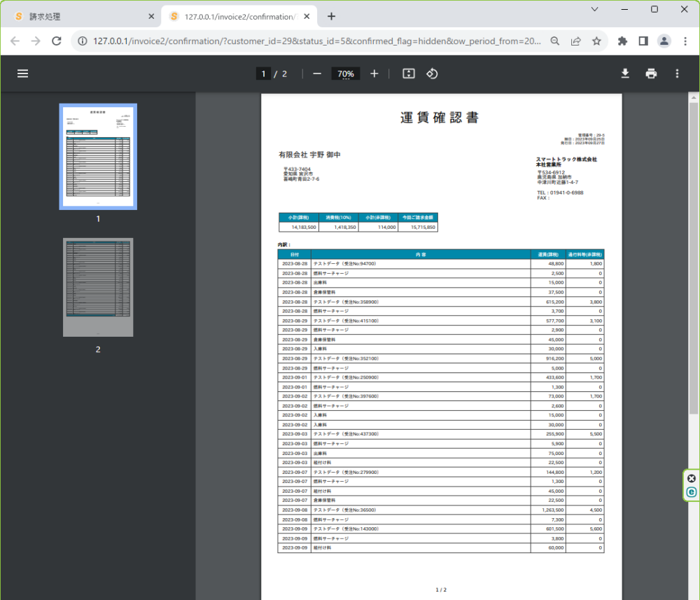This screenshot has height=600, width=700.
Task: Print the PDF document
Action: pyautogui.click(x=651, y=74)
